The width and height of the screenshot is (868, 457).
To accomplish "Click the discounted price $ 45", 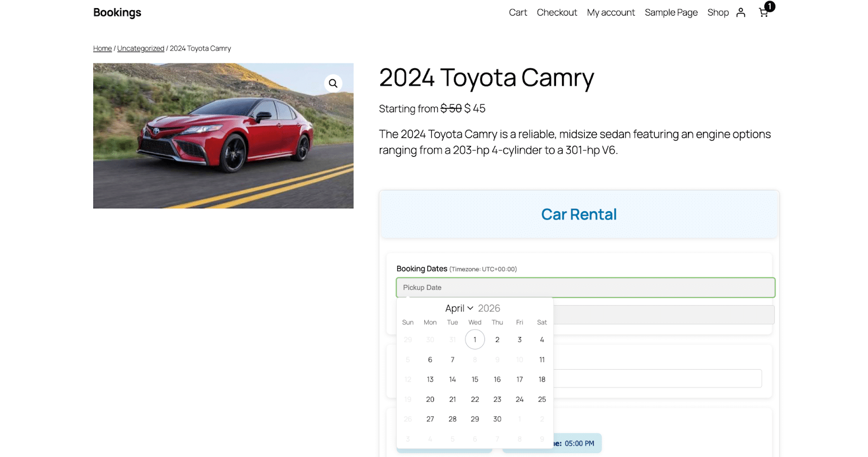I will coord(475,109).
